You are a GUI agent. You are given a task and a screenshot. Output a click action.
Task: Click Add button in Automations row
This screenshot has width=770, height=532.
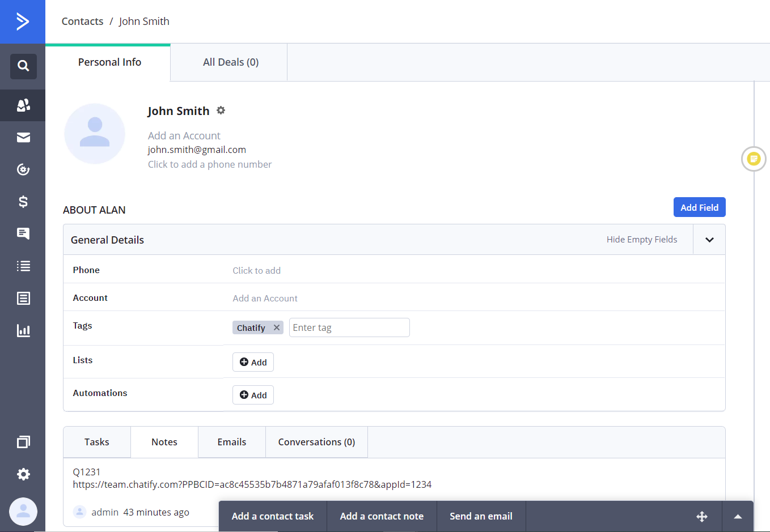(x=253, y=395)
